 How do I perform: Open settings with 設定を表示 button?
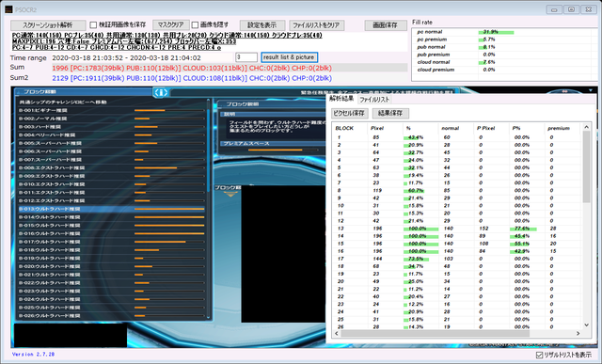(262, 25)
